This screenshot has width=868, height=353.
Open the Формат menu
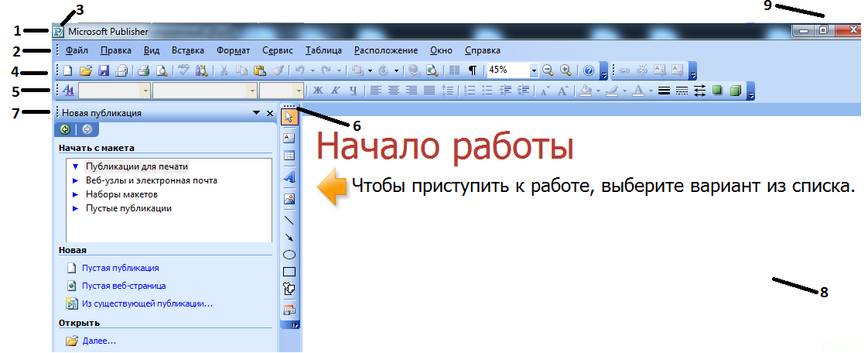234,50
